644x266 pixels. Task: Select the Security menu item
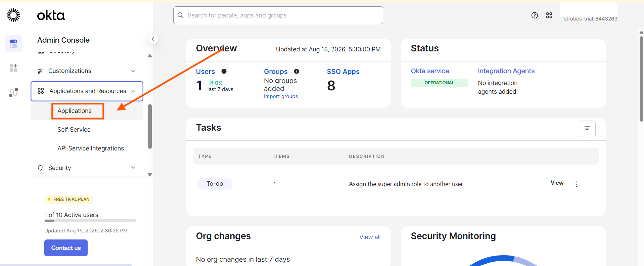click(x=87, y=168)
